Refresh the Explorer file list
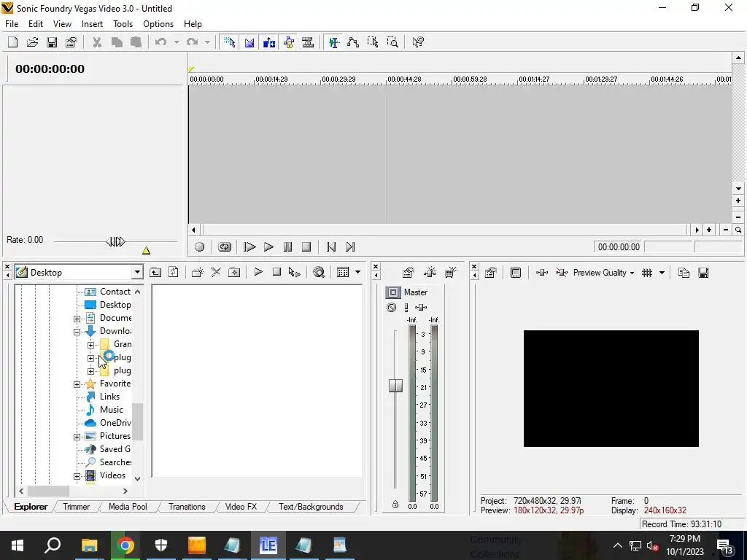Screen dimensions: 747x560 (x=174, y=273)
